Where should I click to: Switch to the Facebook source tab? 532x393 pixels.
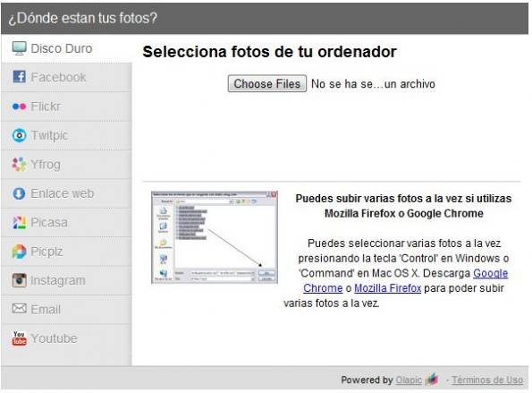[66, 78]
